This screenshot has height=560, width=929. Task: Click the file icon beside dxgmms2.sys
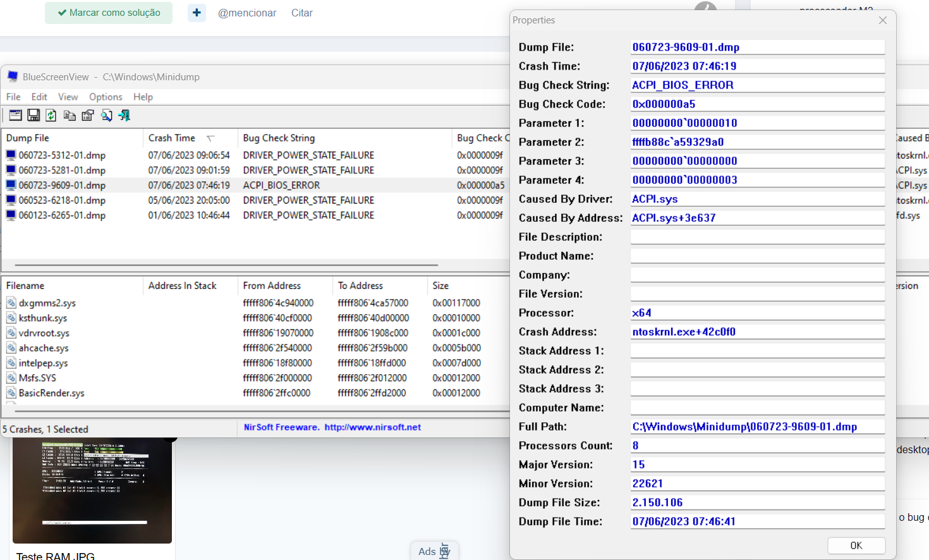(x=11, y=303)
